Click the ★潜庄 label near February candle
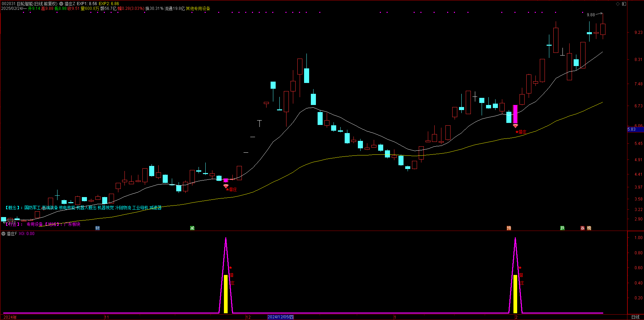Viewport: 644px width, 320px height. (x=521, y=132)
